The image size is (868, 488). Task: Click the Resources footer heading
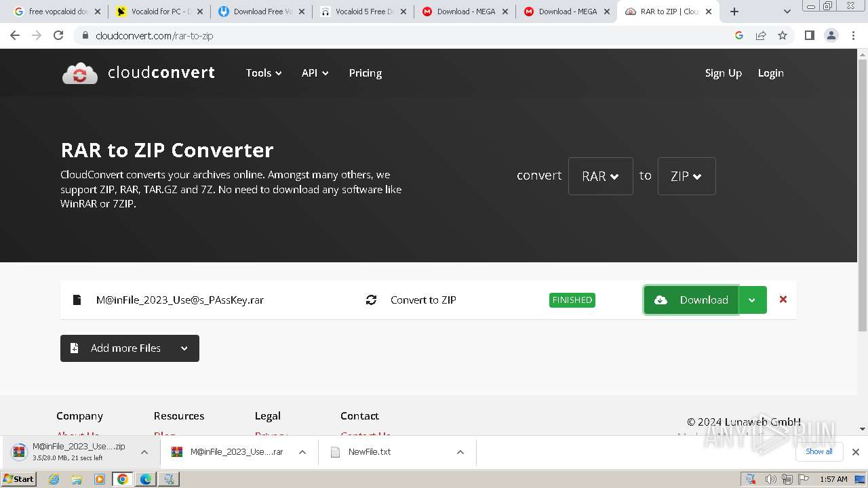[179, 416]
